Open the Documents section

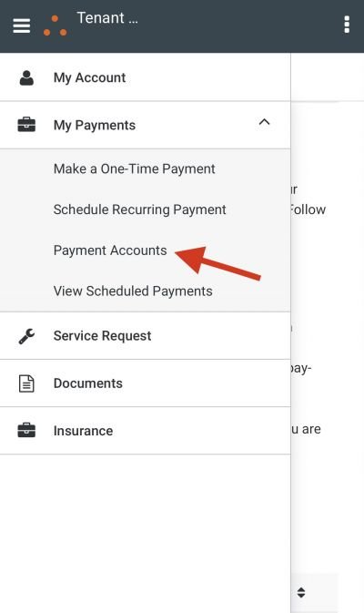pyautogui.click(x=145, y=383)
